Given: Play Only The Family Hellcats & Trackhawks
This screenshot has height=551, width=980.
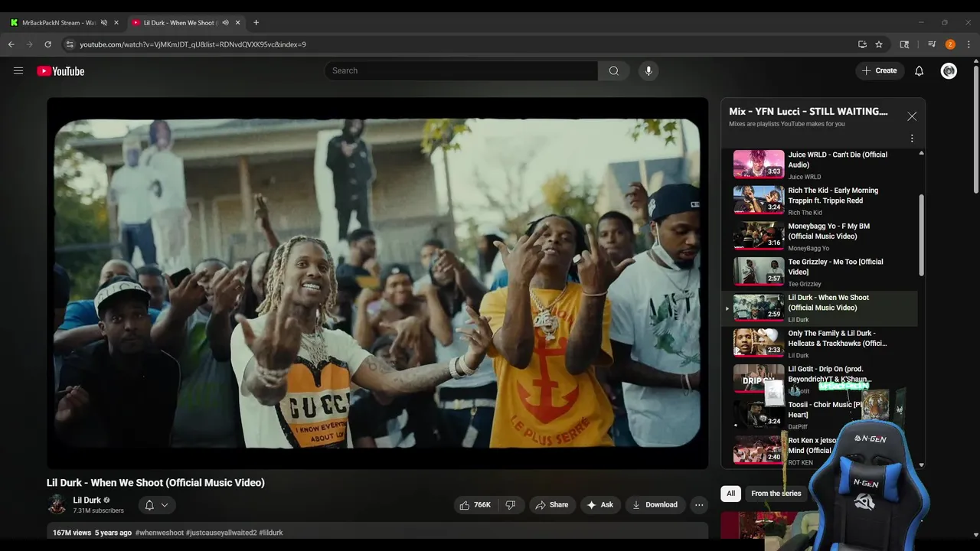Looking at the screenshot, I should [820, 344].
